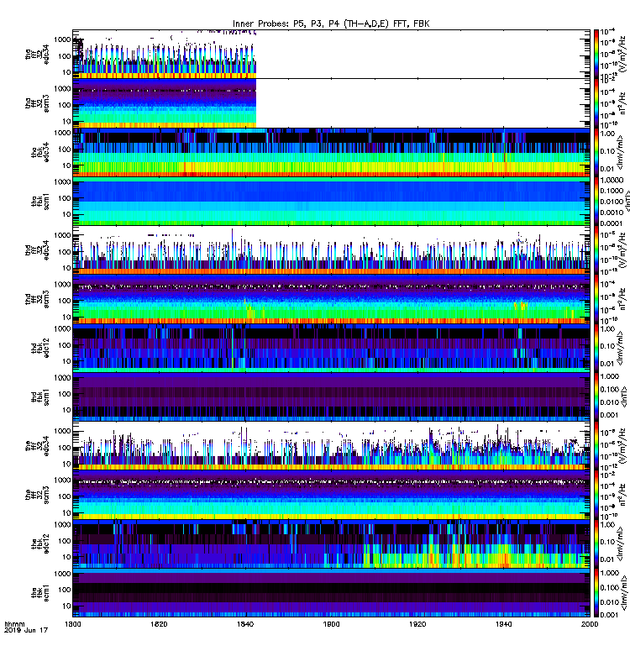Select the thd fff 32 scm3 axis label
The width and height of the screenshot is (630, 672).
pyautogui.click(x=37, y=299)
